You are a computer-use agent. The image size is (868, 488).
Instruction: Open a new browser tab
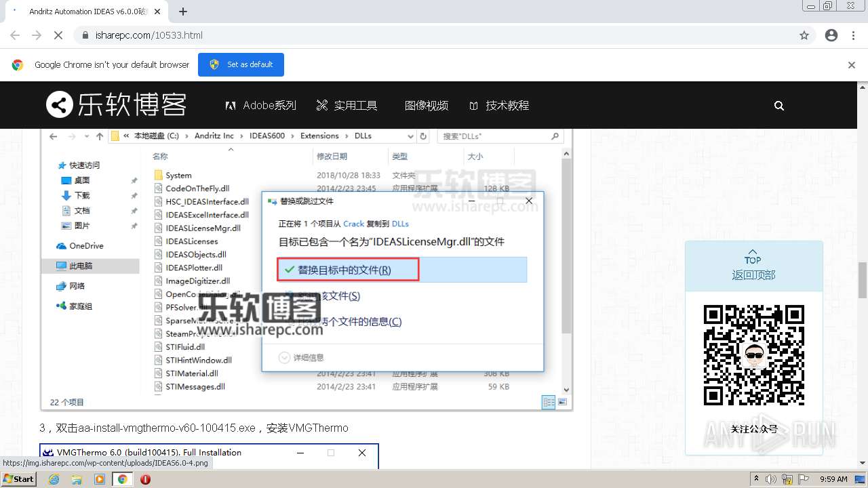click(183, 12)
